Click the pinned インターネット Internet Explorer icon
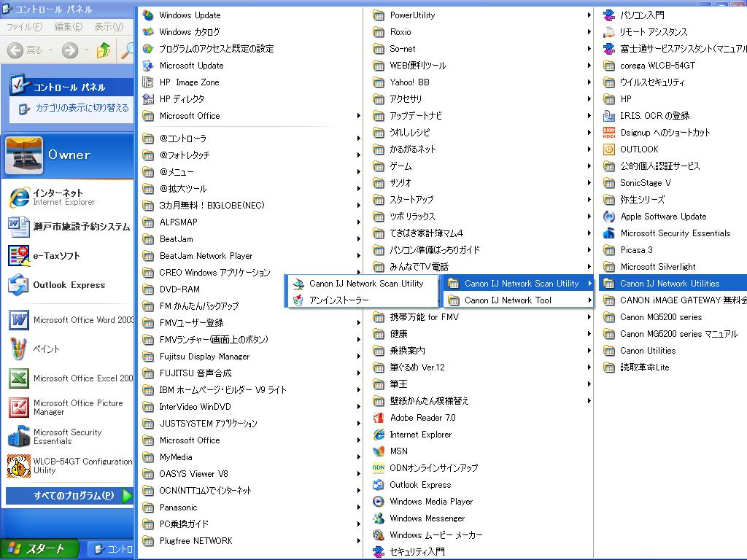The width and height of the screenshot is (747, 560). pos(19,198)
